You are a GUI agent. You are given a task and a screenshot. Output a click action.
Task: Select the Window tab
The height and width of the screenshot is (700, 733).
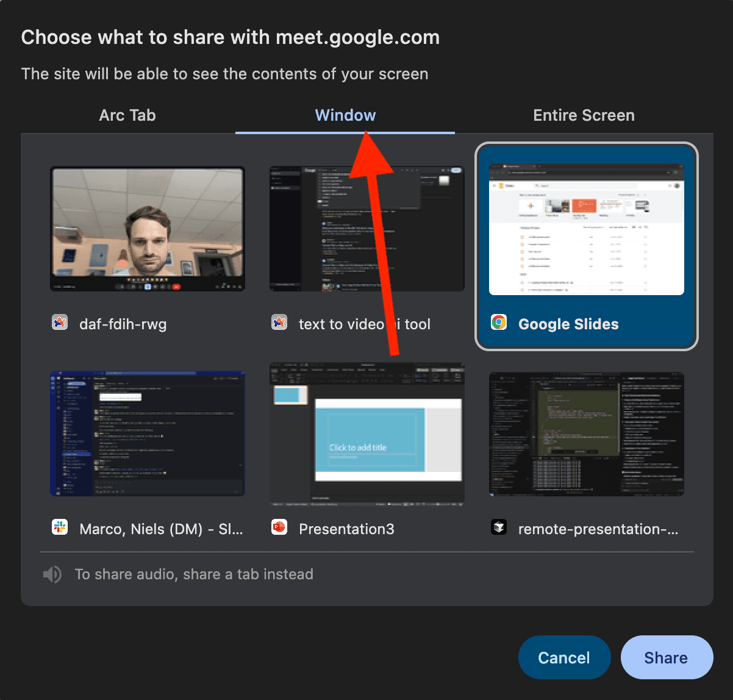click(345, 115)
